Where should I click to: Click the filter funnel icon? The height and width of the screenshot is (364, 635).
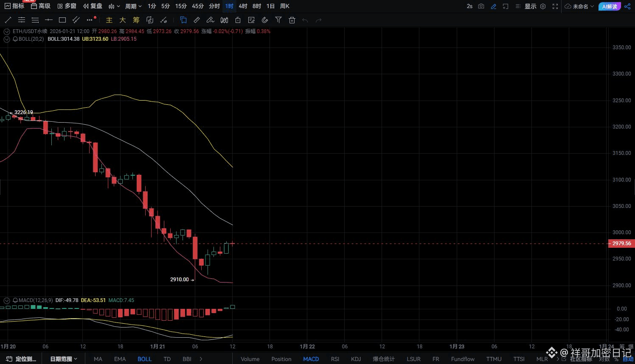point(278,20)
